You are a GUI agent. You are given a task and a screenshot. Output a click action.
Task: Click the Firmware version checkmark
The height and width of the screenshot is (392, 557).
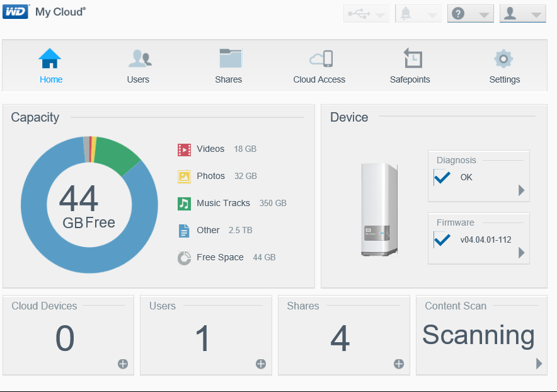coord(442,239)
